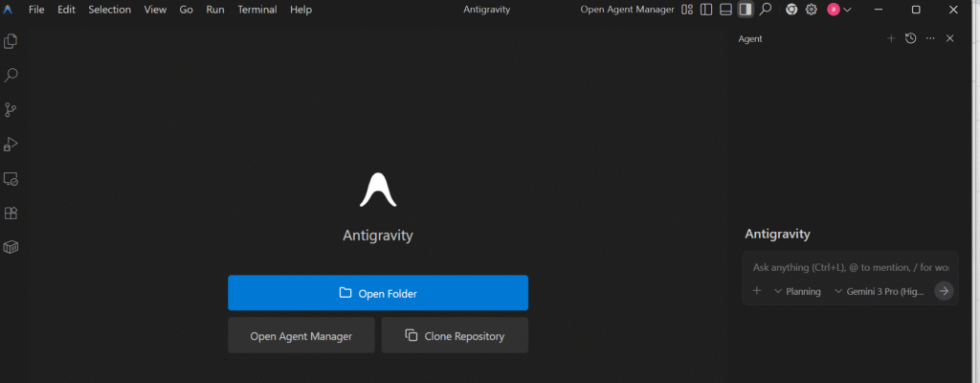
Task: Click the Agent panel title
Action: [x=750, y=39]
